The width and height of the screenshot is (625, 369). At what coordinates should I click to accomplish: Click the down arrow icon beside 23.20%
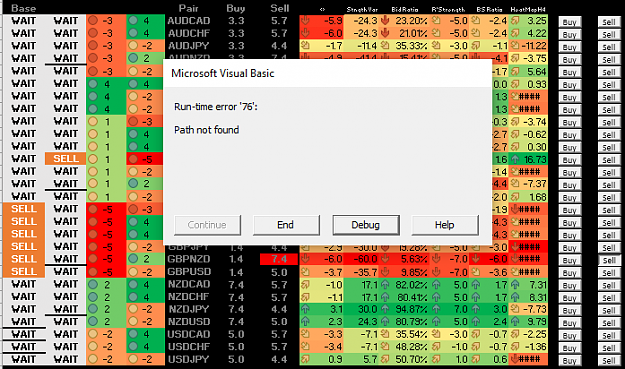coord(385,20)
